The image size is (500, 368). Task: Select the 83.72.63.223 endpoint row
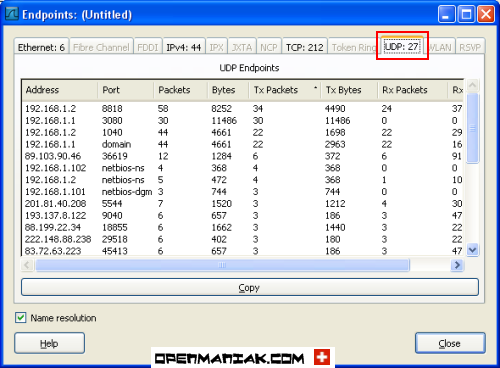(243, 251)
